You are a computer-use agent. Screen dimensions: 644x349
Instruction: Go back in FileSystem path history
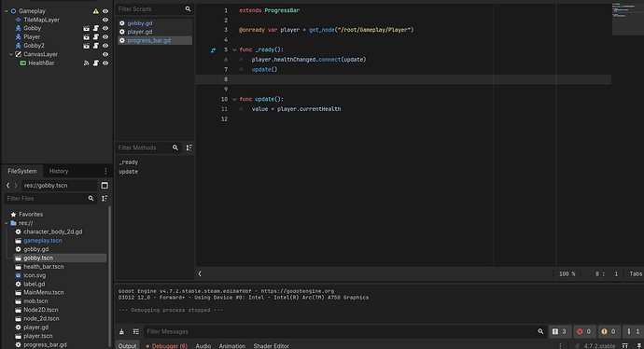7,186
